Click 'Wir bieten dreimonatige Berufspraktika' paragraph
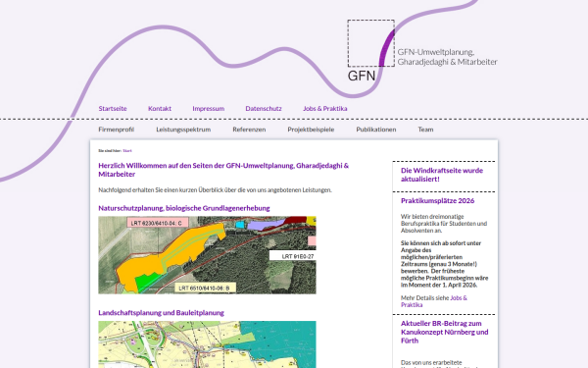Image resolution: width=588 pixels, height=368 pixels. pyautogui.click(x=444, y=224)
